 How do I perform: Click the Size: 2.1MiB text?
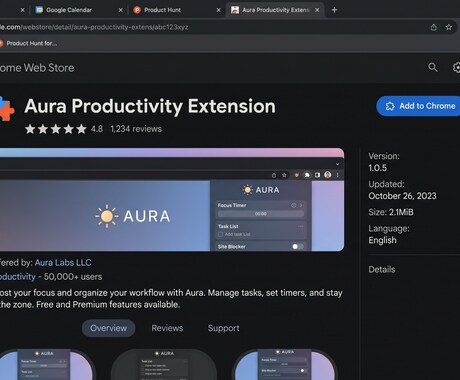391,212
